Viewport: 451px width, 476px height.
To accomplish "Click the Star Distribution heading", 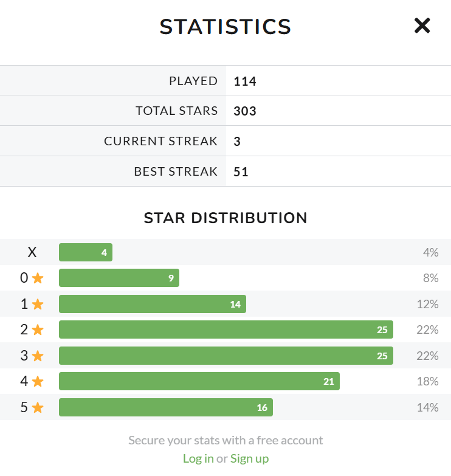I will (225, 218).
